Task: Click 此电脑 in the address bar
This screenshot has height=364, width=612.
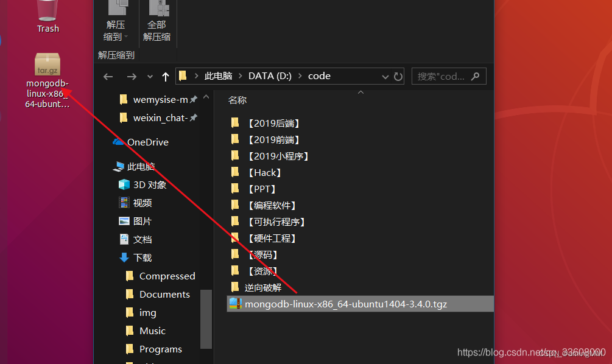Action: click(218, 76)
